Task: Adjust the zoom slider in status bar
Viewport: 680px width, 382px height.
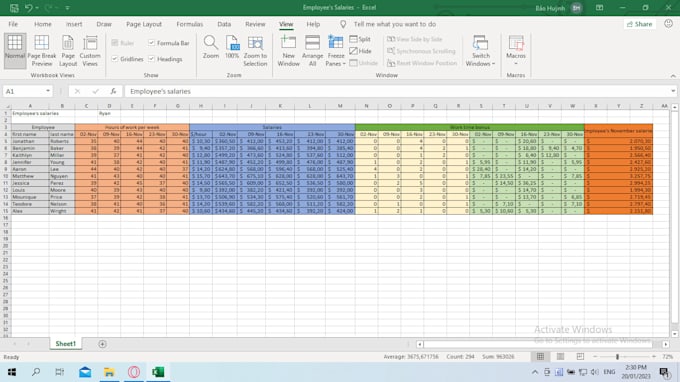Action: [617, 356]
